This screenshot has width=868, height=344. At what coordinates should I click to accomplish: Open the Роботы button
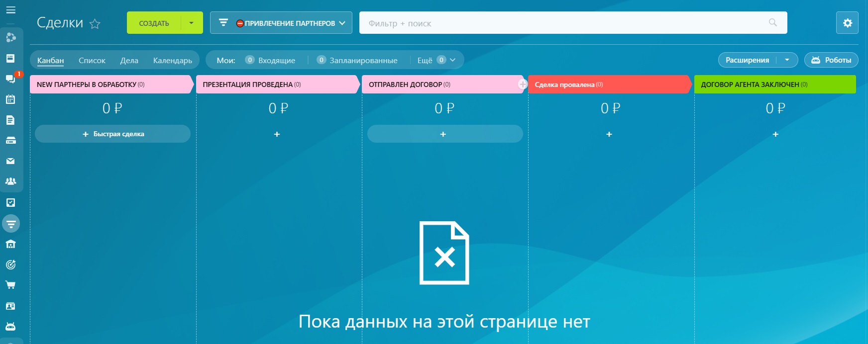831,60
